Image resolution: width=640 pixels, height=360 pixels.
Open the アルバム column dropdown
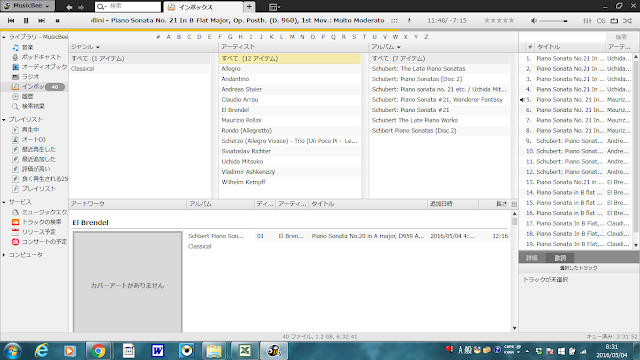(x=398, y=47)
